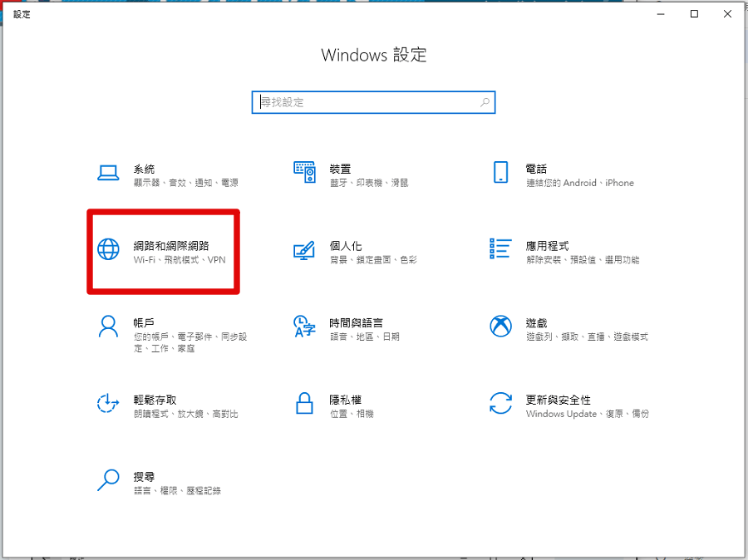Click the '連結您的 Android、iPhone' description
Screen dimensions: 748x560
[x=580, y=183]
